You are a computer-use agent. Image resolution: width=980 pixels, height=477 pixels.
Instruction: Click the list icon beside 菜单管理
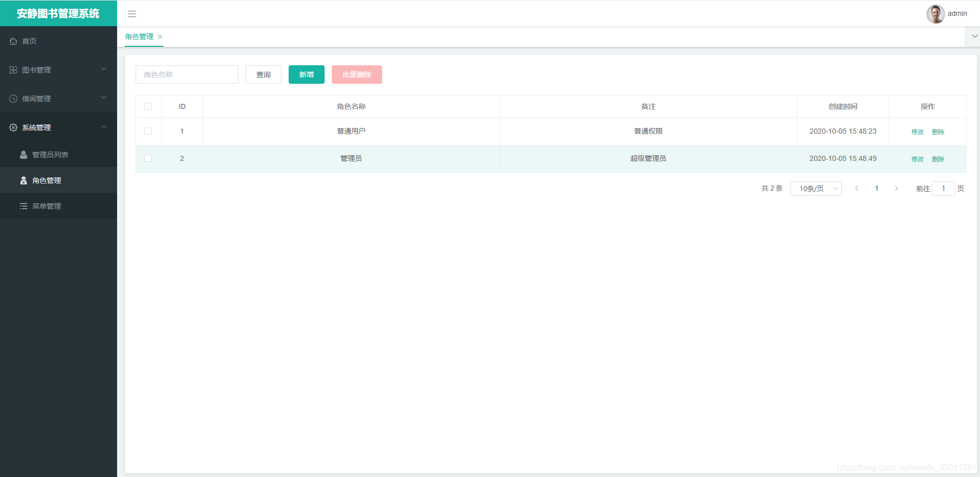click(x=24, y=206)
